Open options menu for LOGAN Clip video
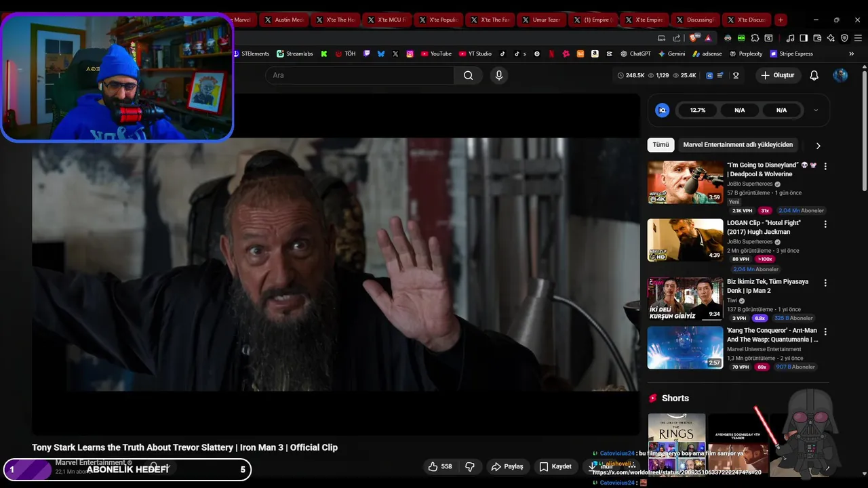Image resolution: width=868 pixels, height=488 pixels. [825, 224]
